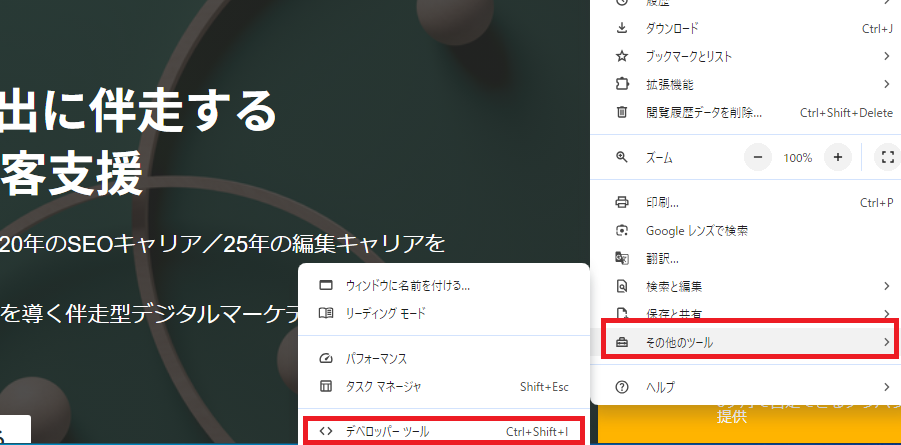The height and width of the screenshot is (445, 901).
Task: Expand the その他のツール submenu arrow
Action: coord(887,343)
